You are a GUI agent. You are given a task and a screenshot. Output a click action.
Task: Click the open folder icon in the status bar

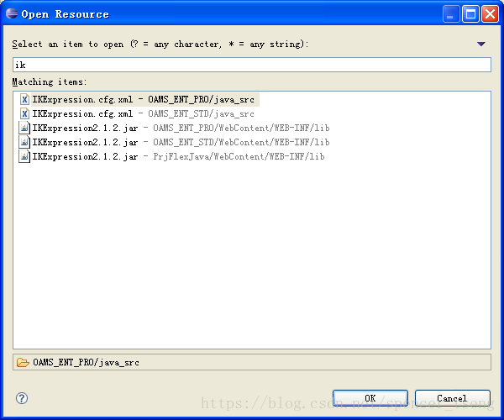(23, 363)
